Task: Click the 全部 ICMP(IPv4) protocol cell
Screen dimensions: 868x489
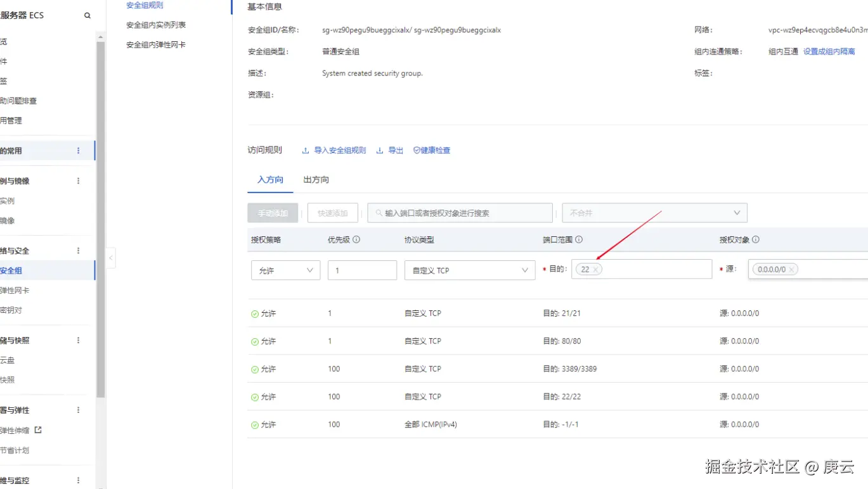Action: pos(431,425)
